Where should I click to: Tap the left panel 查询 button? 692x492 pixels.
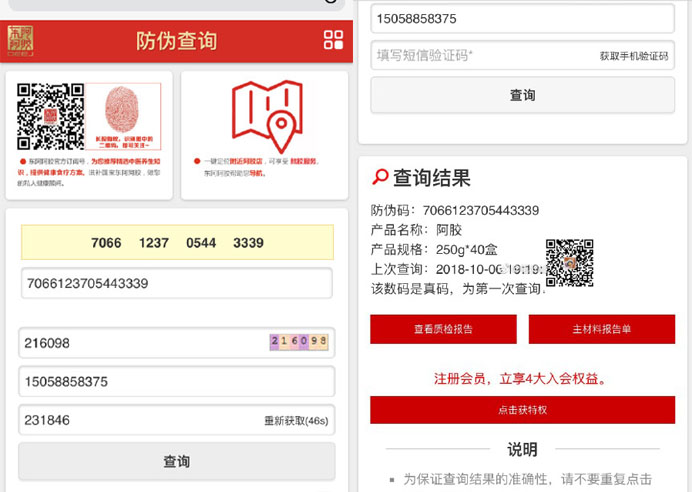point(177,462)
